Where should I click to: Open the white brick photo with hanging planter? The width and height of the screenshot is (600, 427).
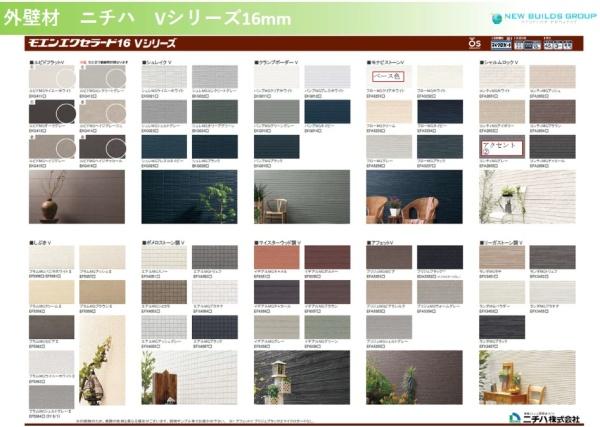point(527,197)
